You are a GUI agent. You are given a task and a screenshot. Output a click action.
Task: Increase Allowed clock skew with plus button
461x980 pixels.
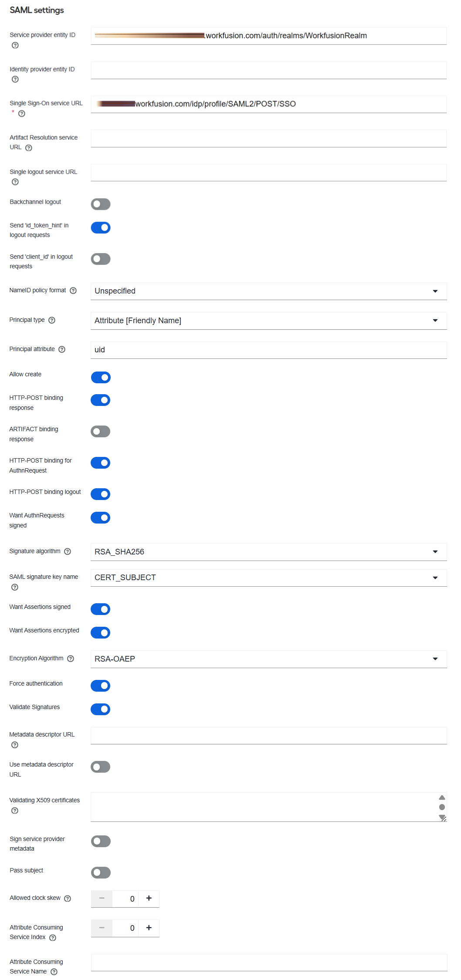click(149, 898)
